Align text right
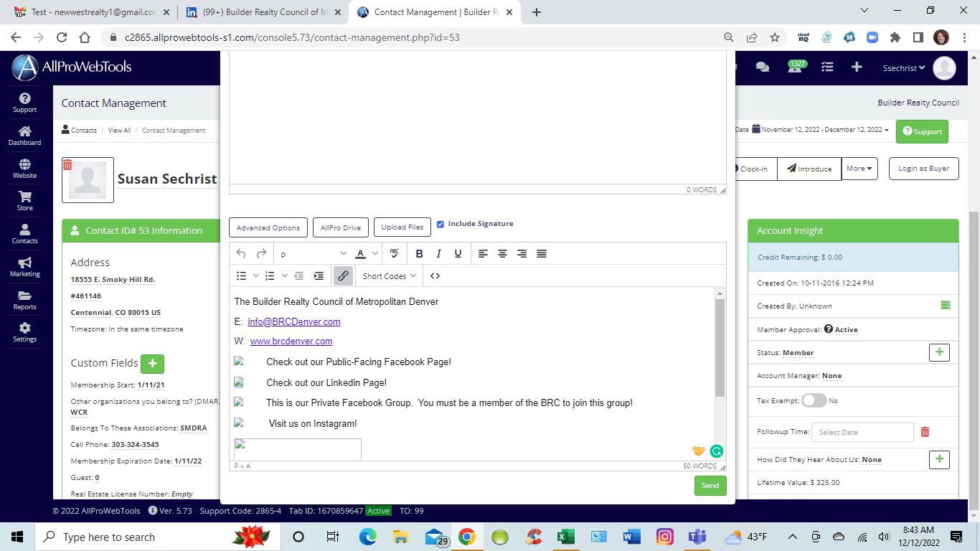 pos(522,253)
